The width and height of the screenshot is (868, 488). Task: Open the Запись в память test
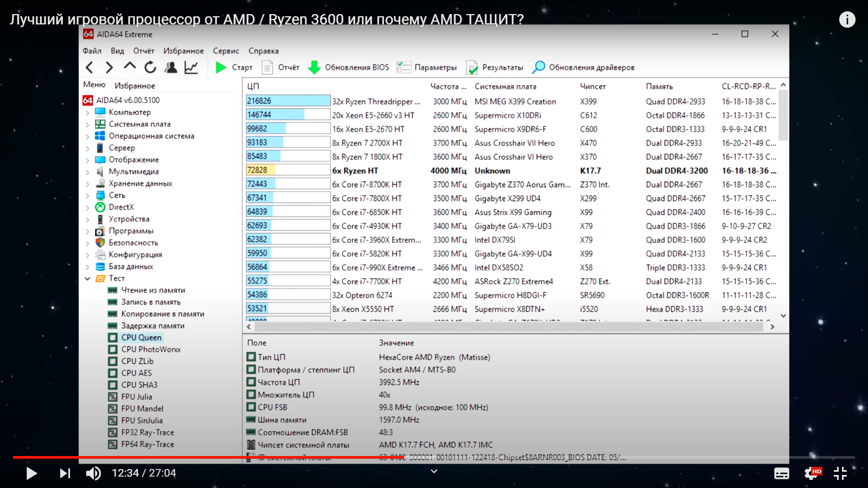(x=144, y=302)
